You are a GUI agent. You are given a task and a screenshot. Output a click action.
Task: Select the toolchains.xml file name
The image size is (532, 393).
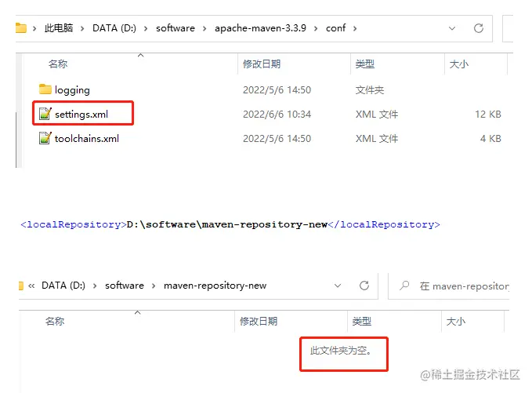(87, 139)
